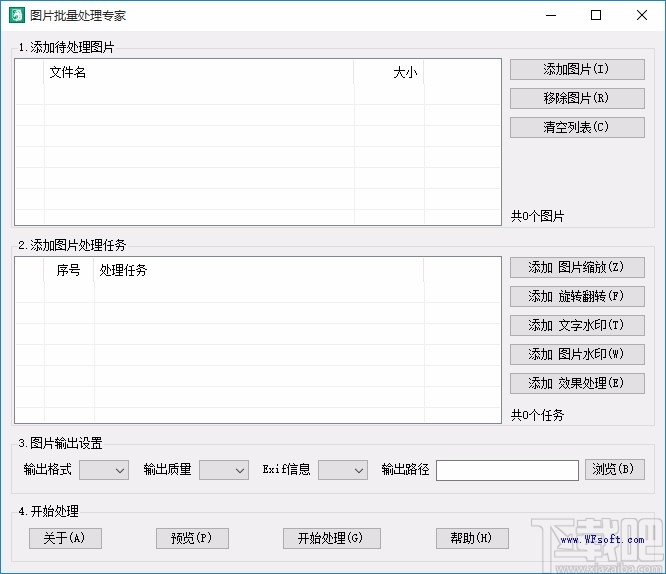Click the 预览(P) button
Screen dimensions: 666x574
[x=192, y=538]
